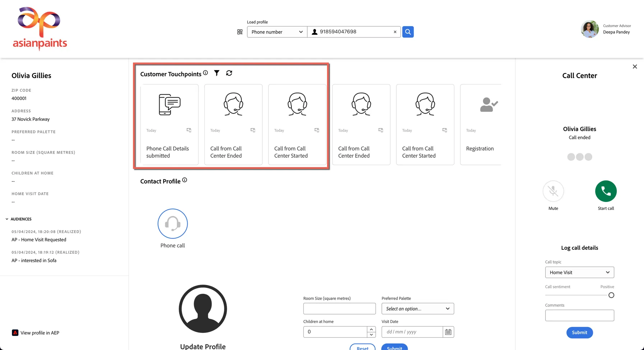Decrease Children at home value
This screenshot has height=350, width=644.
371,335
